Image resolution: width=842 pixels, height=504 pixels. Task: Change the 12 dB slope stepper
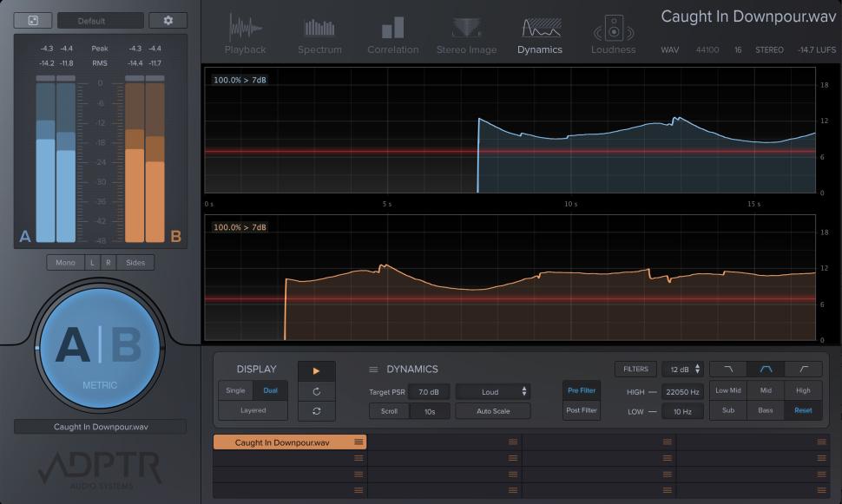(x=684, y=370)
